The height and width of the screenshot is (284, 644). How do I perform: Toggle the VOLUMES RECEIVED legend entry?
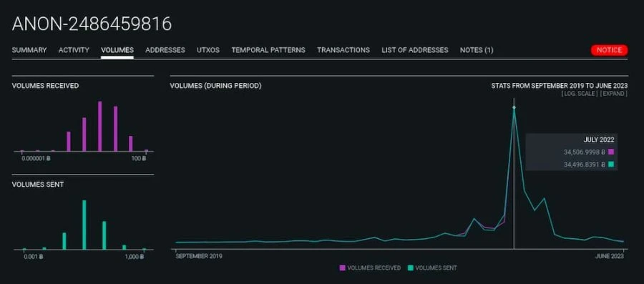pos(370,268)
